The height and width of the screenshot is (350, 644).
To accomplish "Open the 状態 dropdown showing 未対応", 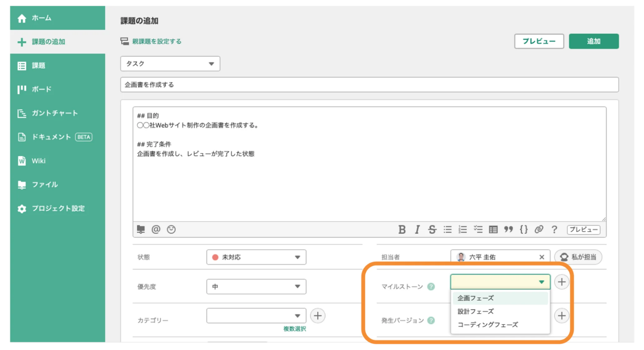I will 256,257.
